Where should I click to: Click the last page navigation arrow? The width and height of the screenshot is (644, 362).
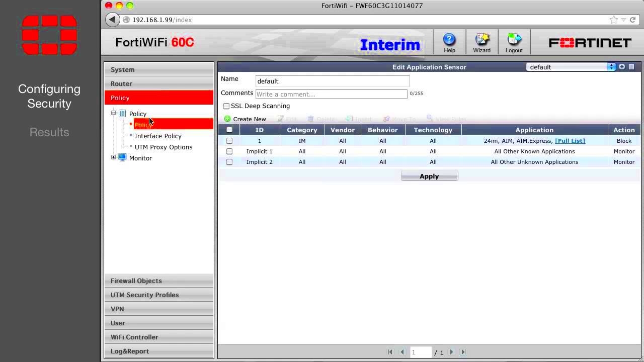click(462, 352)
